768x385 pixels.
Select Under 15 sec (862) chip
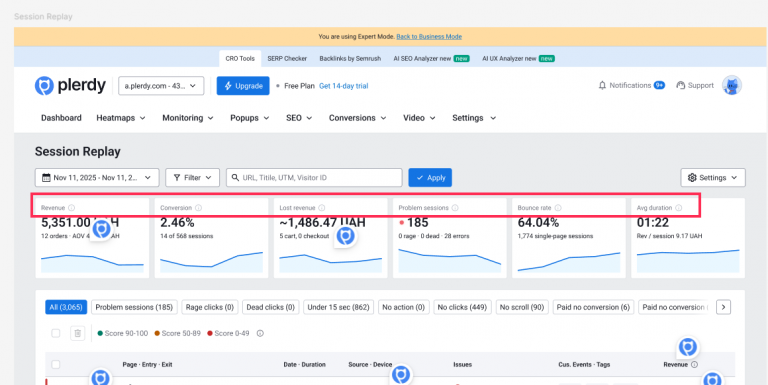pos(338,307)
